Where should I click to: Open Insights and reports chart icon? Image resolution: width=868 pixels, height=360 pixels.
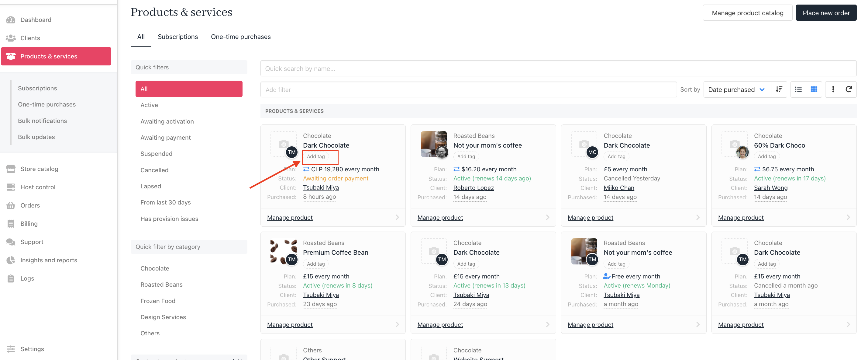(x=11, y=260)
